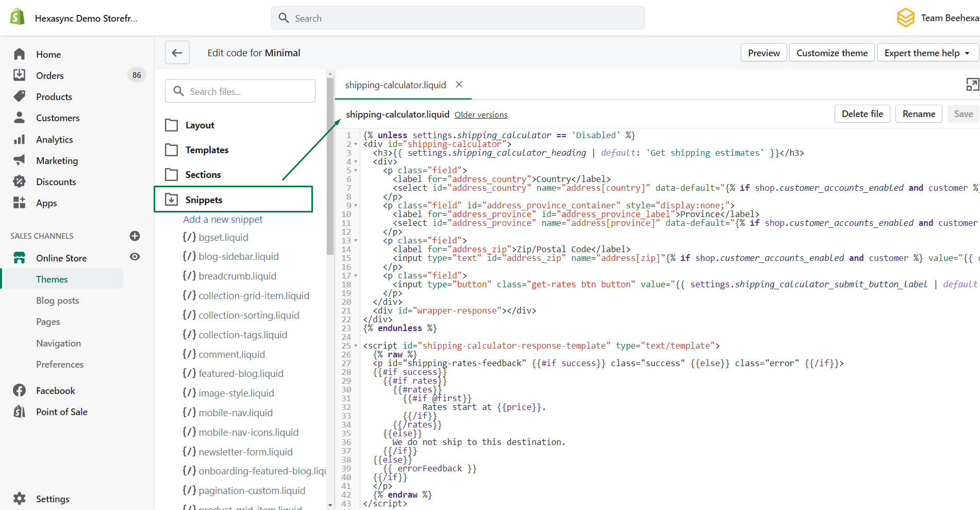Open Settings via the gear icon
This screenshot has height=510, width=980.
[19, 499]
